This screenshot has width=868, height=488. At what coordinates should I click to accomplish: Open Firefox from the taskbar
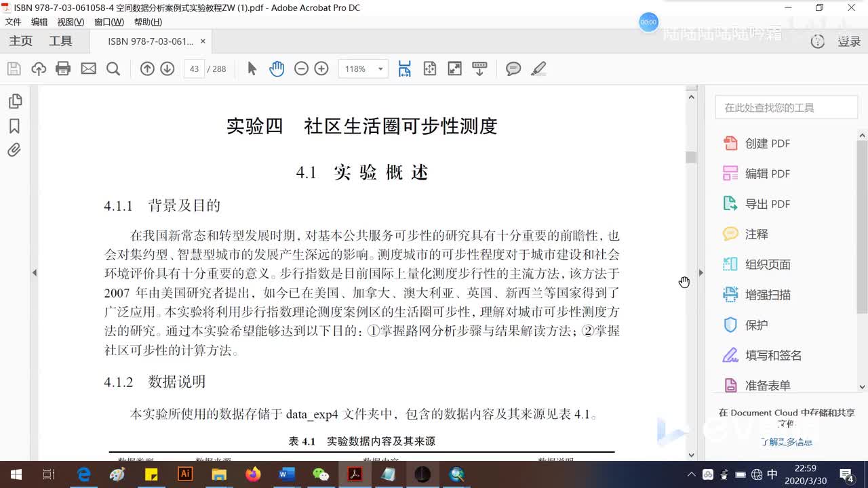tap(253, 474)
